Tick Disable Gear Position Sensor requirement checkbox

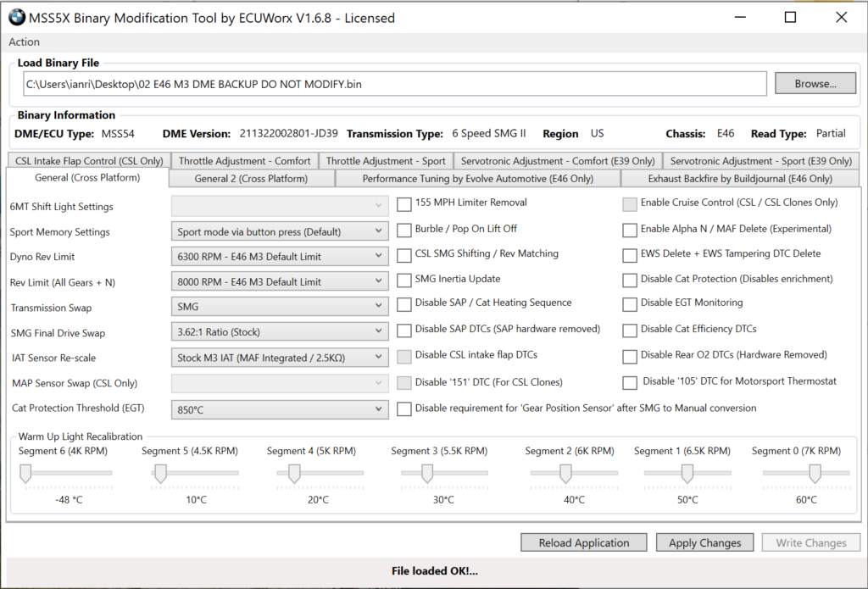(x=404, y=409)
